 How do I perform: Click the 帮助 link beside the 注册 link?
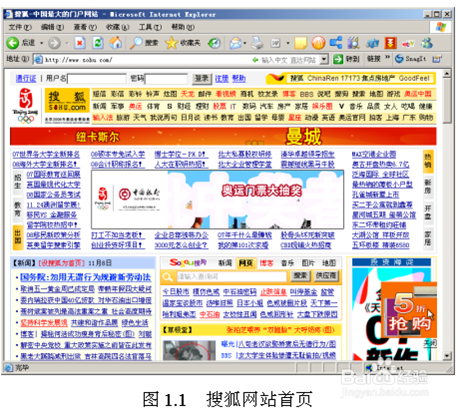[x=239, y=79]
